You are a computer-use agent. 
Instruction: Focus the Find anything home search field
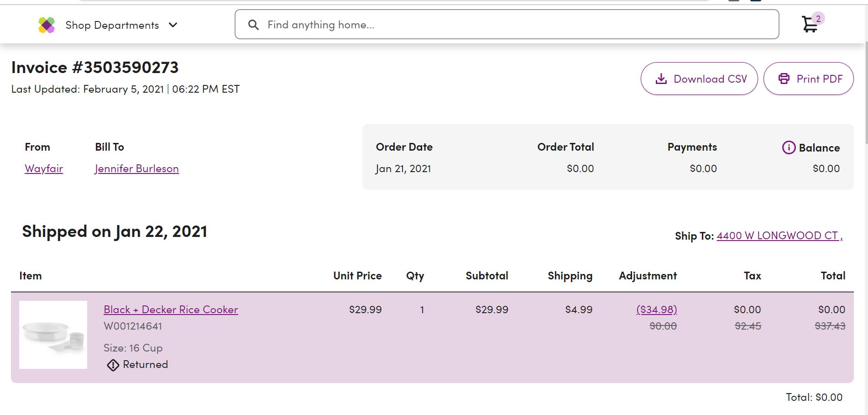click(x=507, y=25)
